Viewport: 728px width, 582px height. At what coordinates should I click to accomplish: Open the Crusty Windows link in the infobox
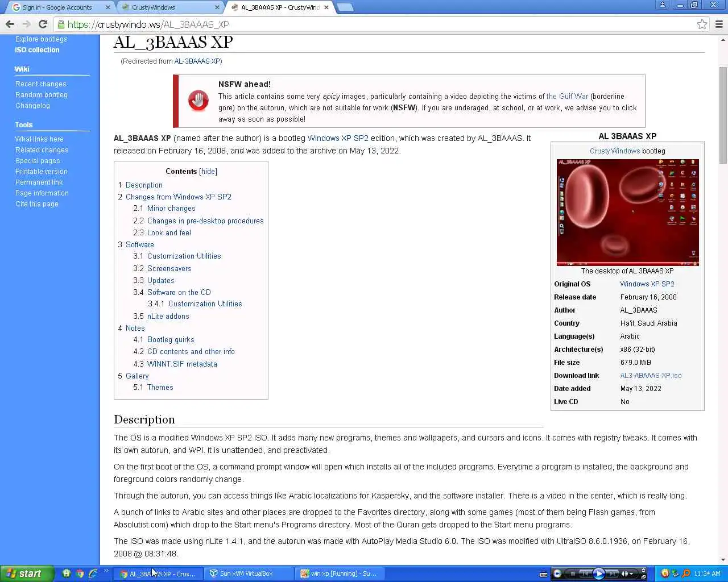tap(615, 151)
